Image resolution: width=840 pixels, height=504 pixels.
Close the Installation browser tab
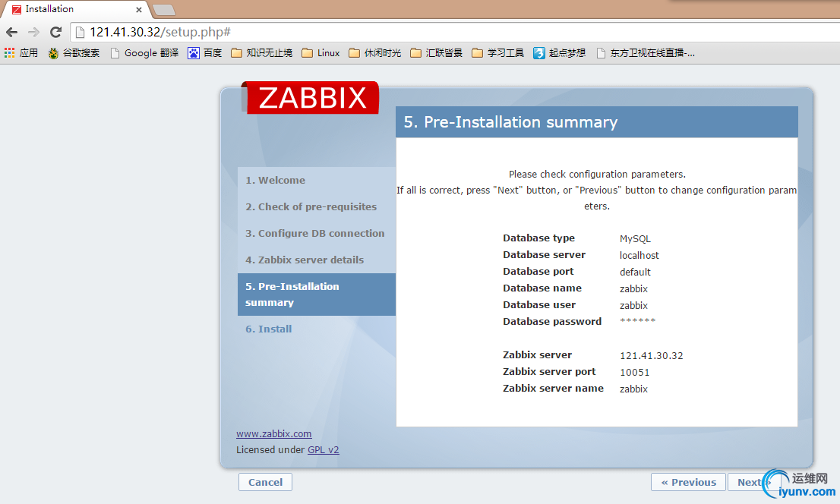point(139,10)
